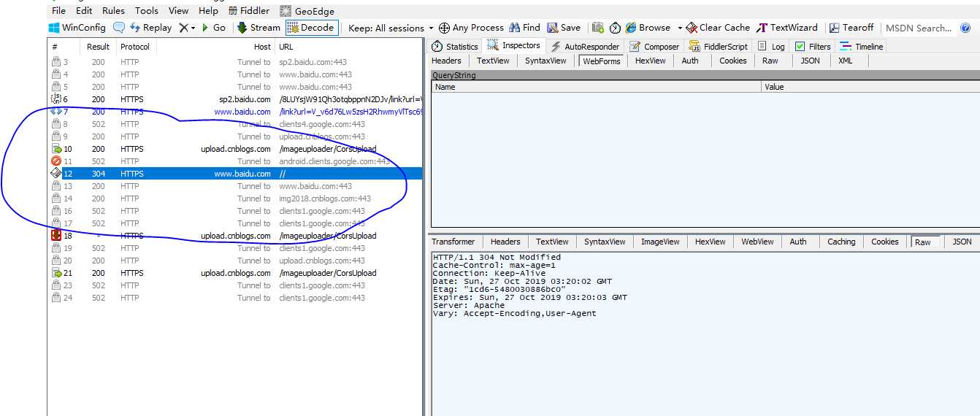
Task: Open the Keep: All sessions dropdown
Action: pyautogui.click(x=391, y=28)
